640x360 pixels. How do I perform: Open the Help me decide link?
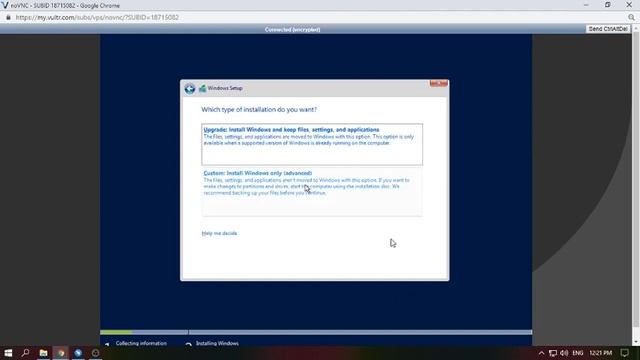click(219, 233)
